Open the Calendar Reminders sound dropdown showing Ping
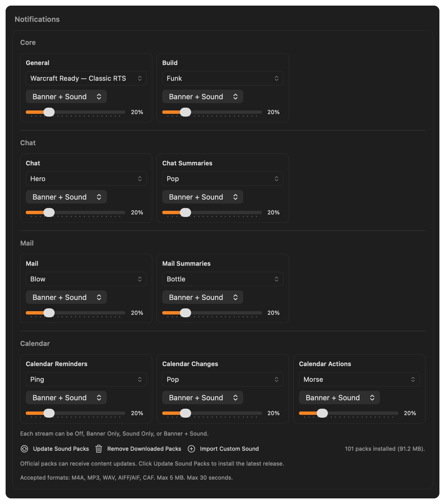Viewport: 445px width, 504px height. tap(86, 379)
